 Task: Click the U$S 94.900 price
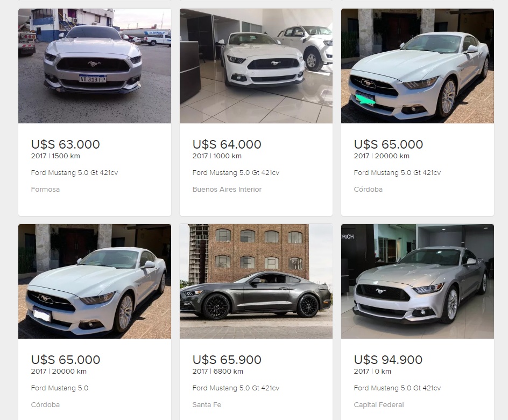389,360
